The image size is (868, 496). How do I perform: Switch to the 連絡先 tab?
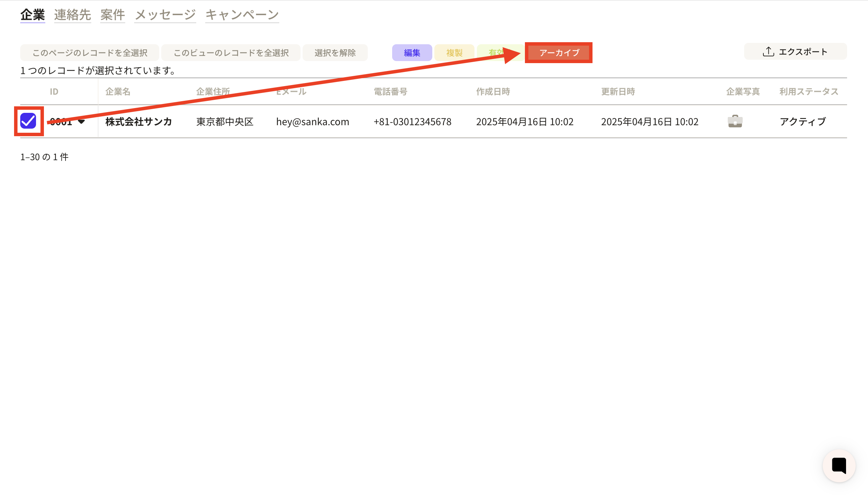(72, 15)
